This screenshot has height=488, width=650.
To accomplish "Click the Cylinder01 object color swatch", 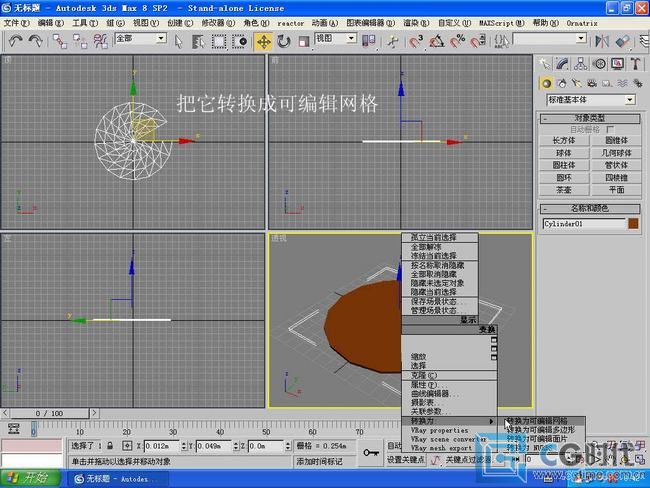I will click(633, 223).
